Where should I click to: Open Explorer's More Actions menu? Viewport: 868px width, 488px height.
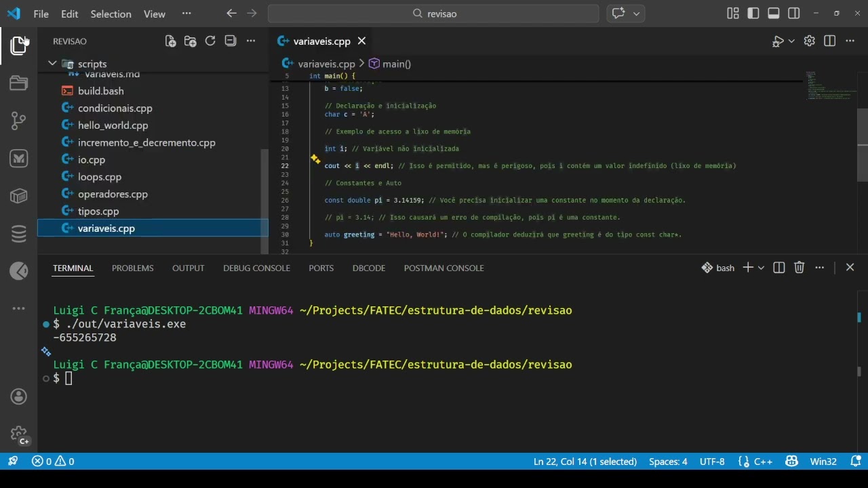tap(251, 41)
